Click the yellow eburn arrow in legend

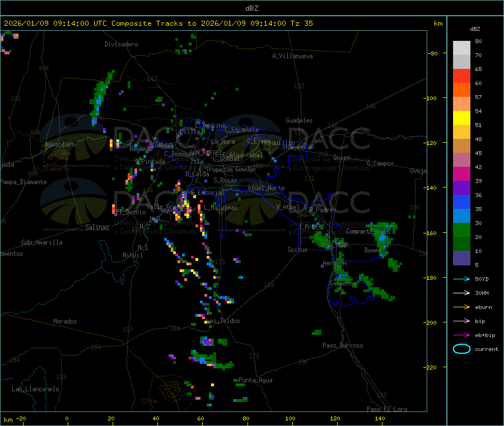coord(461,307)
